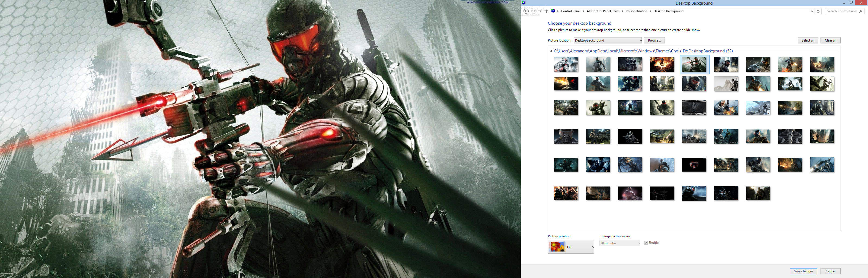Click the 'Clear all' button
The width and height of the screenshot is (868, 278).
click(830, 40)
